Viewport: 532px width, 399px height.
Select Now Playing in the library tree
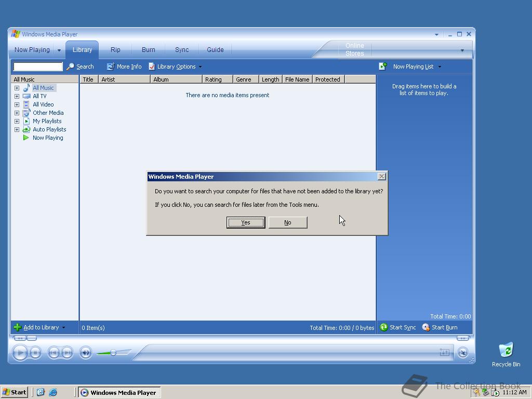click(x=48, y=138)
